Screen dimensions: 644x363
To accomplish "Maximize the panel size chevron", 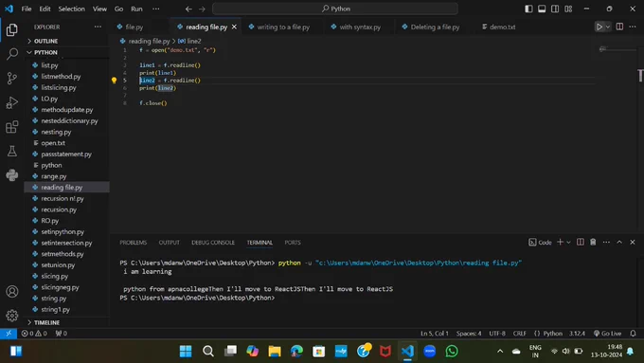I will click(619, 242).
